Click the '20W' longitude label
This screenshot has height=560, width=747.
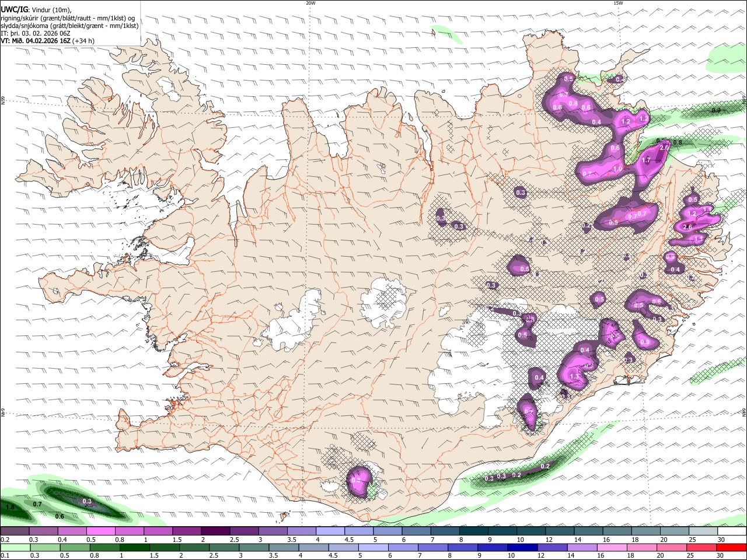tap(310, 3)
